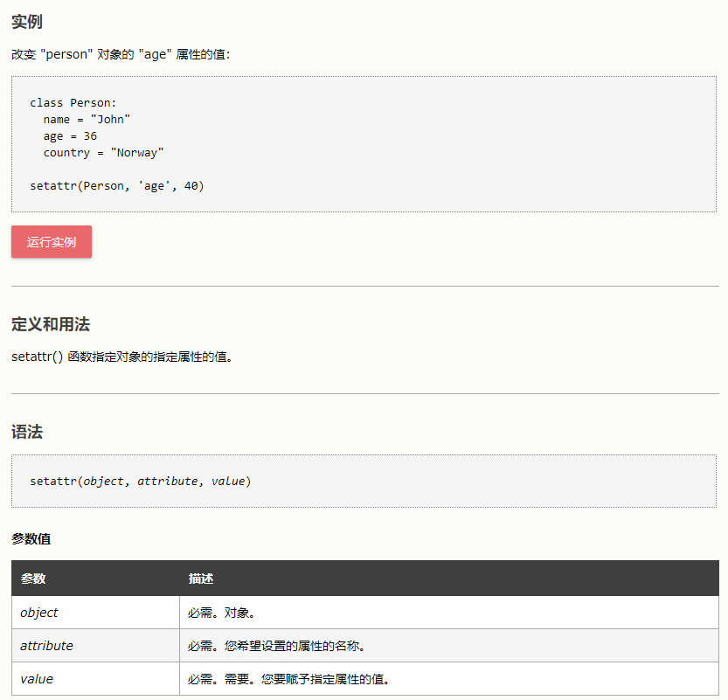
Task: Click the description '必需。您希望设置的属性的名称。'
Action: click(x=277, y=646)
